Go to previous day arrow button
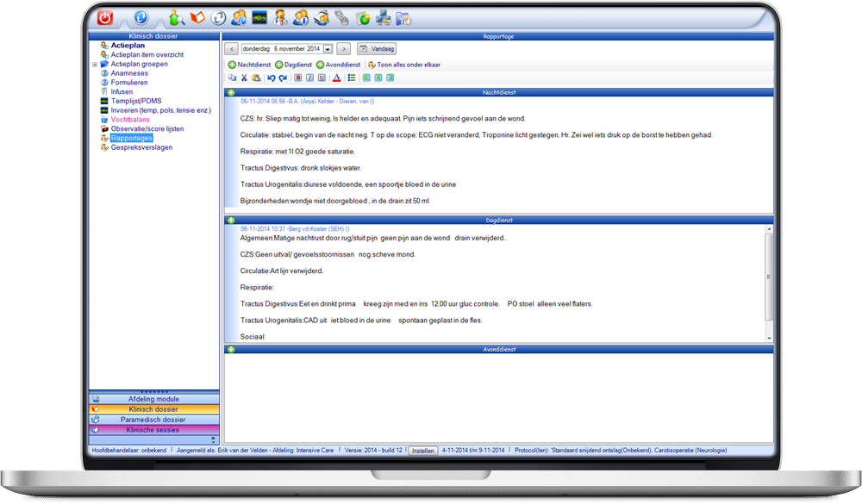This screenshot has width=862, height=504. [231, 49]
